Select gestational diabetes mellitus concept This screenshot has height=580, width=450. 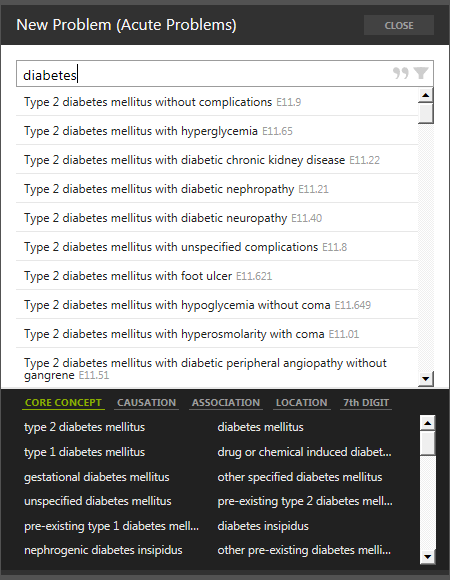[97, 477]
